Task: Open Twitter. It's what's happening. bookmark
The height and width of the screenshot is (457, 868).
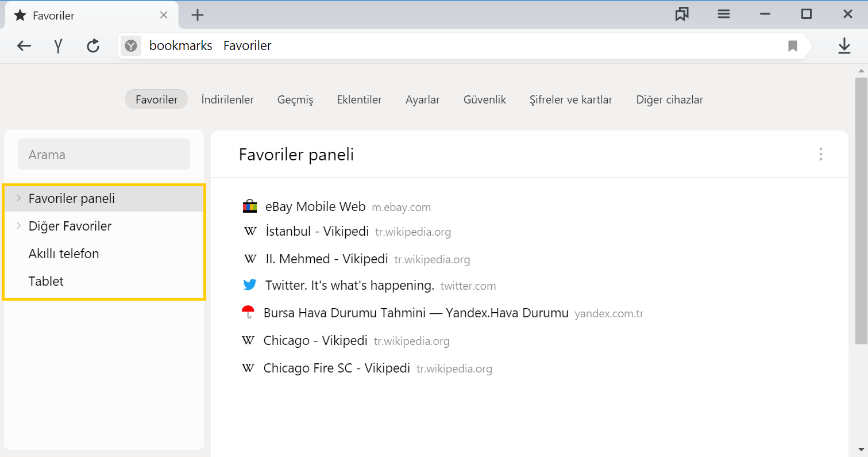Action: tap(350, 285)
